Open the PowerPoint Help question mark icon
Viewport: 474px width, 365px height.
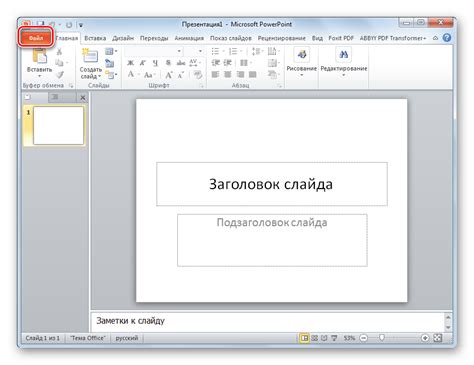pos(447,38)
